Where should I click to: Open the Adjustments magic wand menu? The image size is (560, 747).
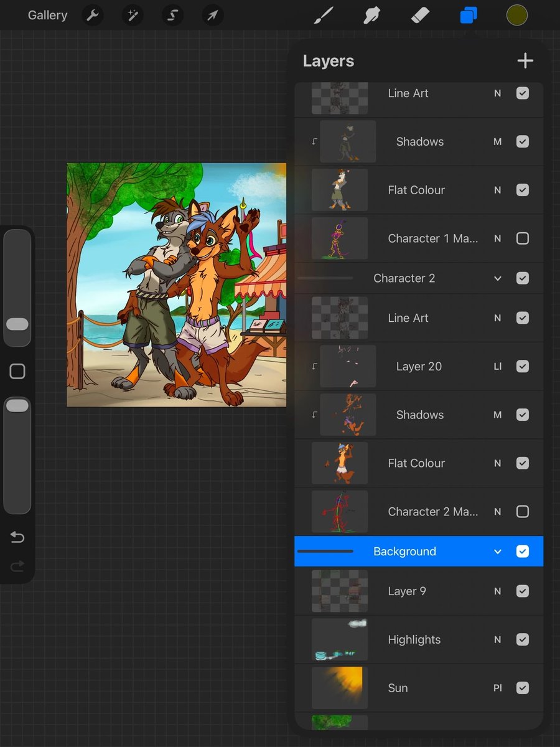pyautogui.click(x=132, y=16)
